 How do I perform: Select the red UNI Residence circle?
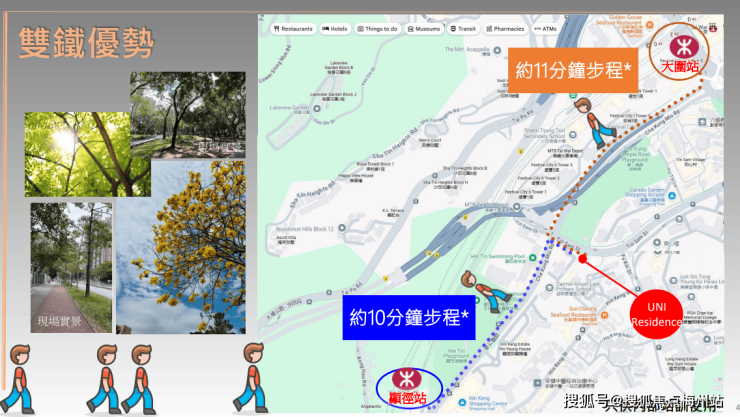[656, 315]
